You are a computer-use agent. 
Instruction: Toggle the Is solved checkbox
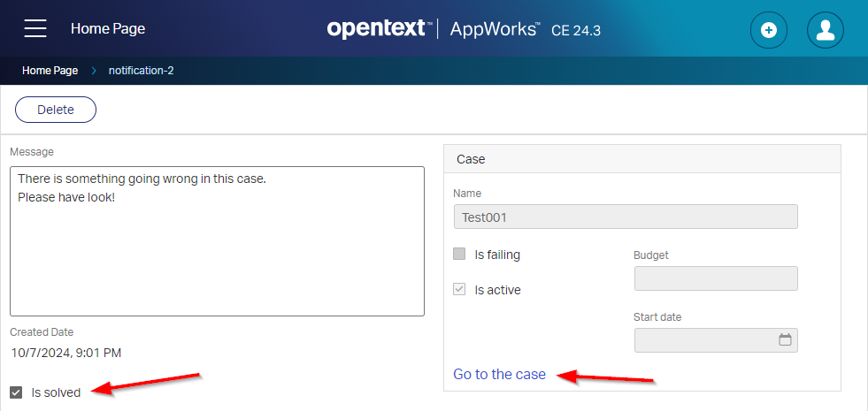[16, 392]
